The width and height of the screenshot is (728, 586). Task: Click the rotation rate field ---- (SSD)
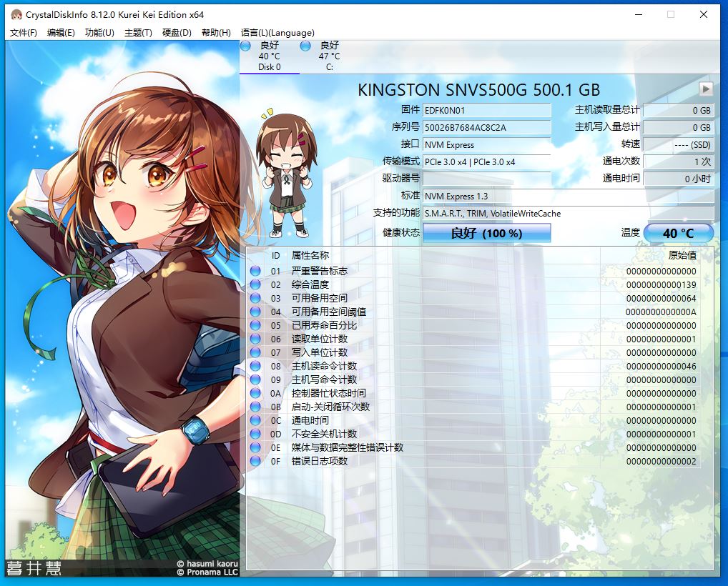pyautogui.click(x=679, y=145)
